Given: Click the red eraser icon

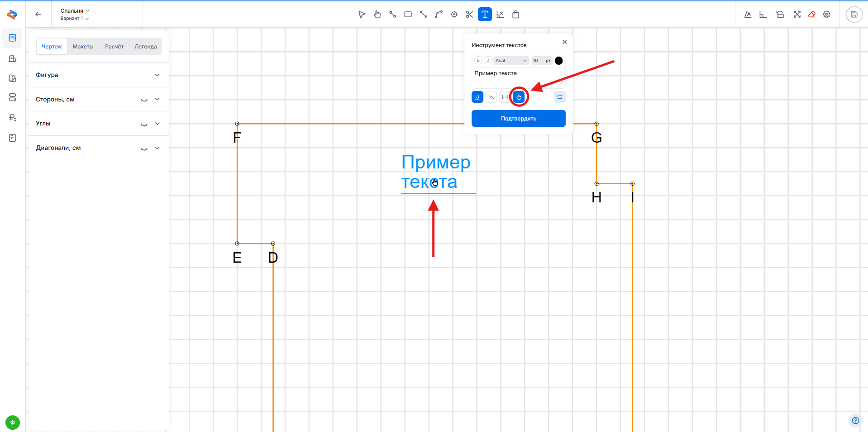Looking at the screenshot, I should point(812,14).
